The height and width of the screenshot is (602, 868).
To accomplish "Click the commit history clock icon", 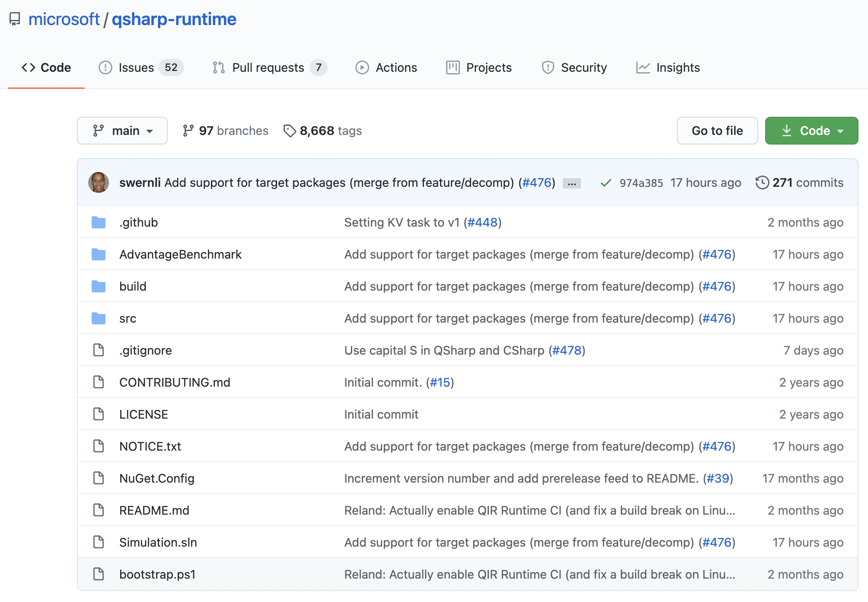I will pyautogui.click(x=762, y=183).
